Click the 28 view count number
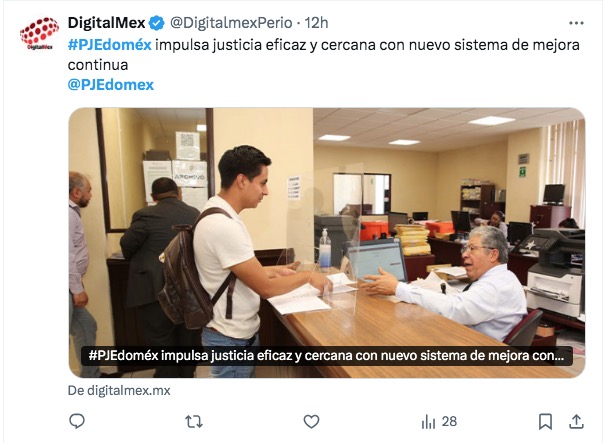The height and width of the screenshot is (443, 604). (449, 421)
